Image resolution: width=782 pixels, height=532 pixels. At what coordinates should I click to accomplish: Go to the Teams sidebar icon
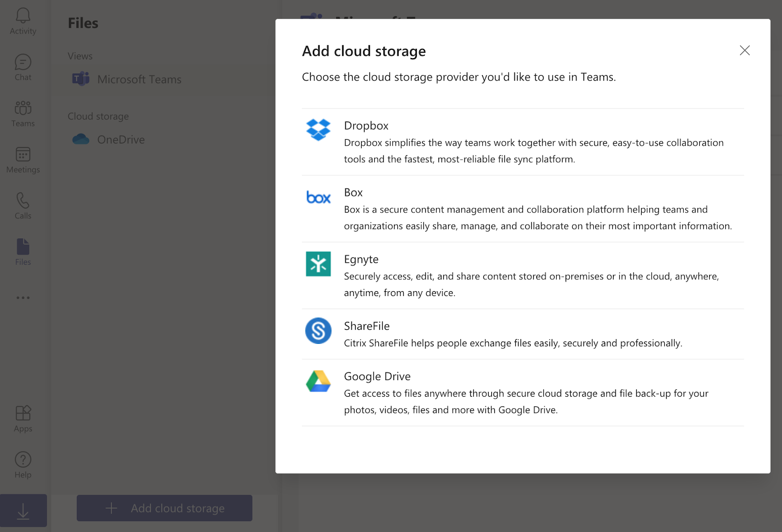coord(23,113)
